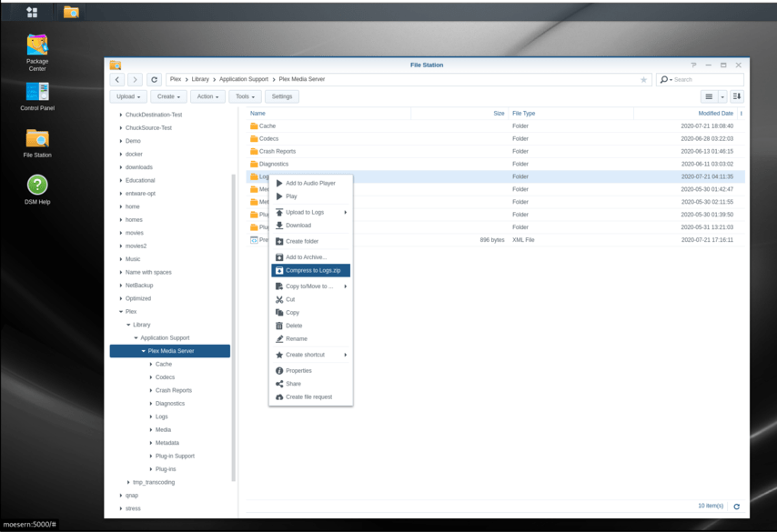This screenshot has width=777, height=532.
Task: Click the XML File type cell
Action: point(523,240)
